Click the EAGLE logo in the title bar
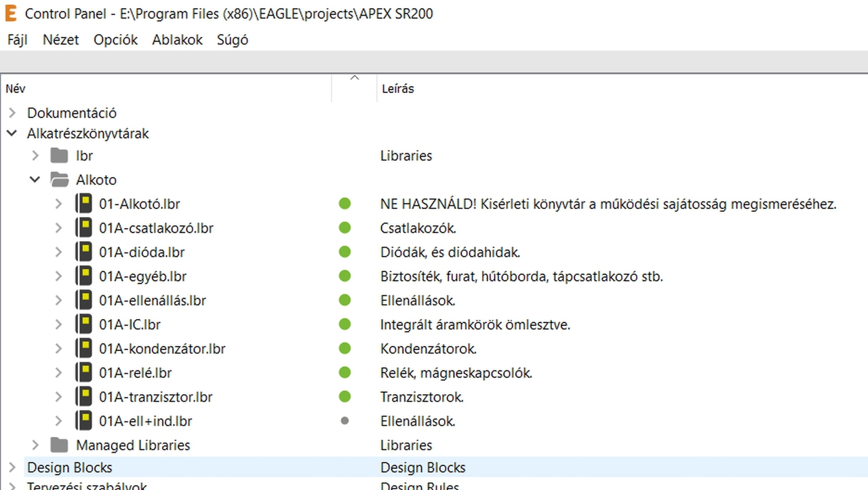868x490 pixels. [x=11, y=14]
